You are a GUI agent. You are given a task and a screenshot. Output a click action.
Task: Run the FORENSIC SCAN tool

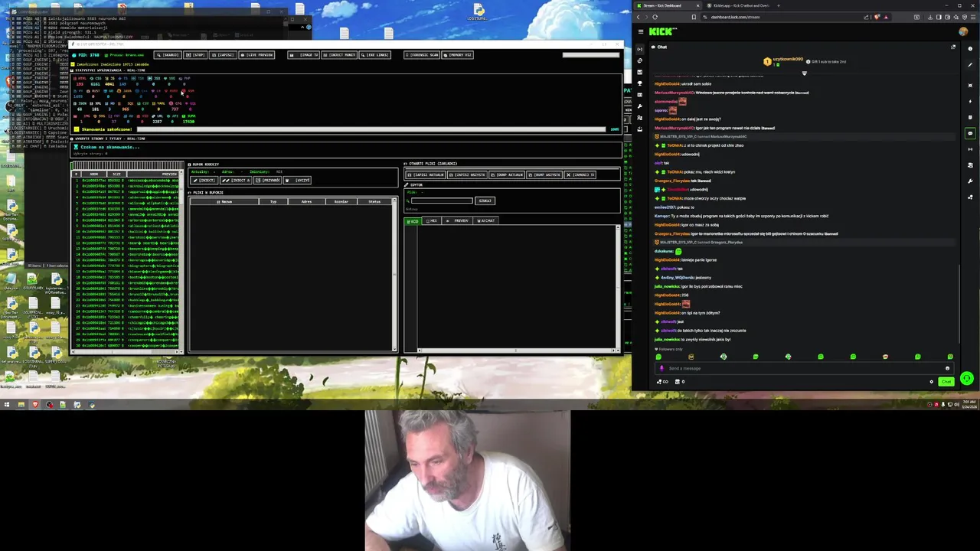point(422,55)
